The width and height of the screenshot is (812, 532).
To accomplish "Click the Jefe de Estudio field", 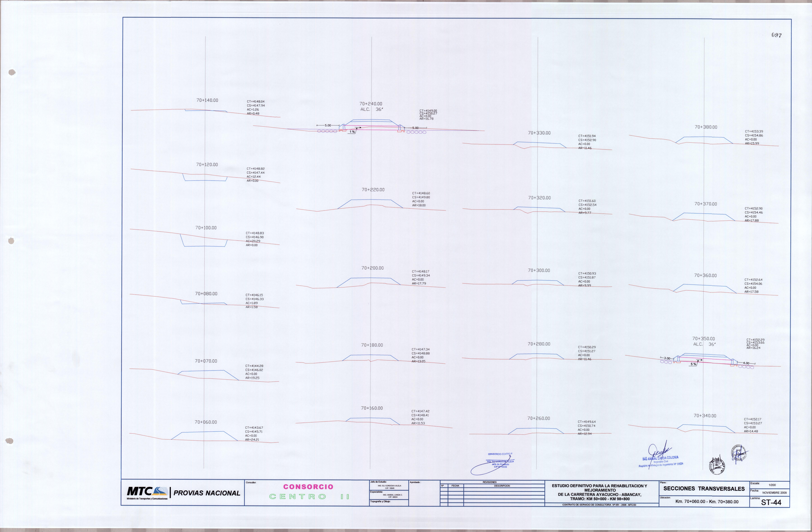I will click(x=389, y=485).
